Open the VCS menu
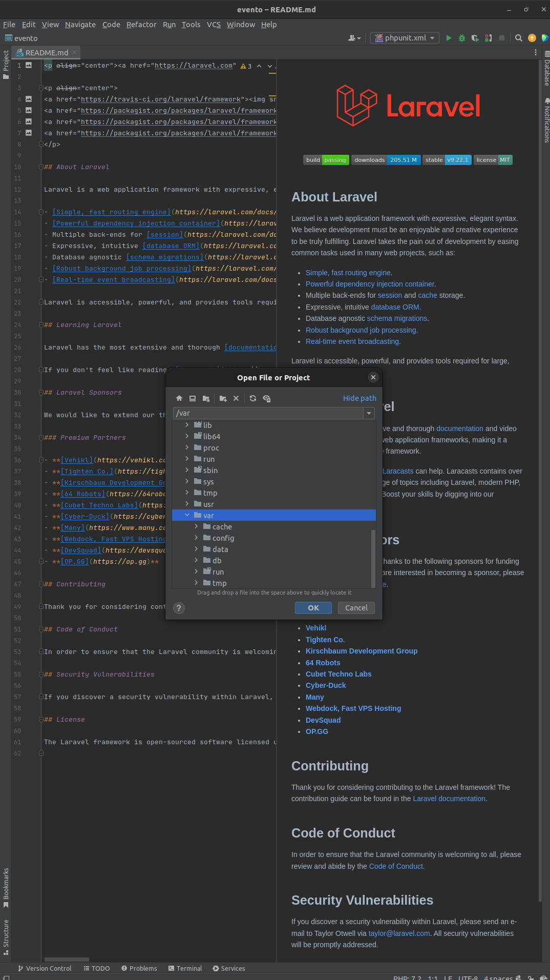Image resolution: width=550 pixels, height=980 pixels. click(x=214, y=24)
